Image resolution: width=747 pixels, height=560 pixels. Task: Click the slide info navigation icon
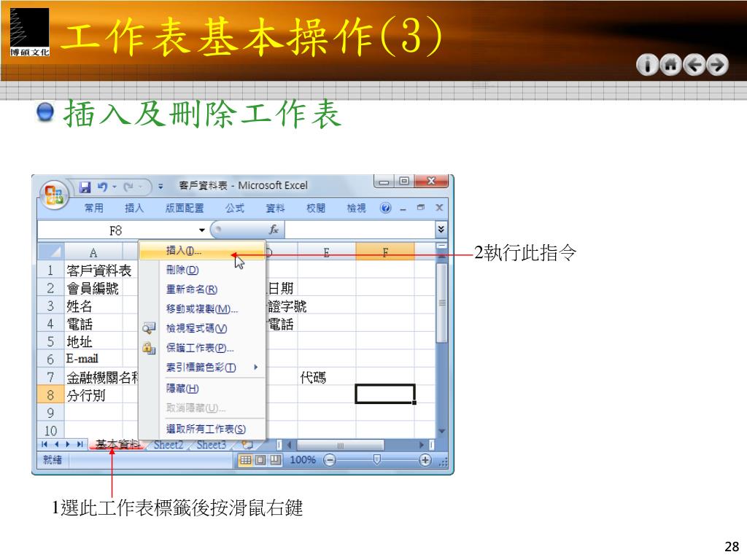(x=647, y=65)
